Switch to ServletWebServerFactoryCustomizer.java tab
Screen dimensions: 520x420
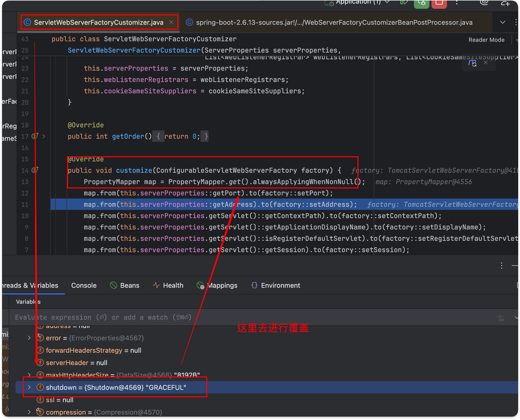pos(99,22)
